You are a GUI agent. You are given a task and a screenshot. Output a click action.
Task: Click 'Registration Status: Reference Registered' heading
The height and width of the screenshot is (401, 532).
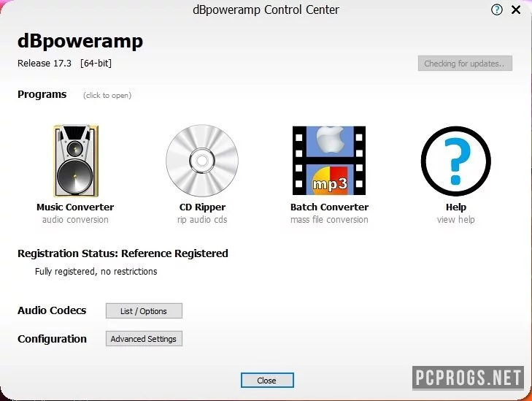(123, 253)
